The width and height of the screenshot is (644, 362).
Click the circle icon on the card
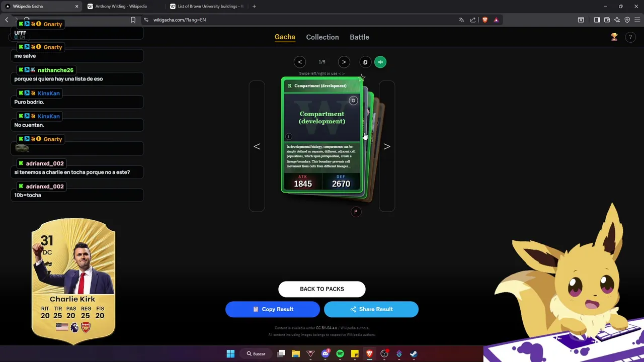point(353,101)
